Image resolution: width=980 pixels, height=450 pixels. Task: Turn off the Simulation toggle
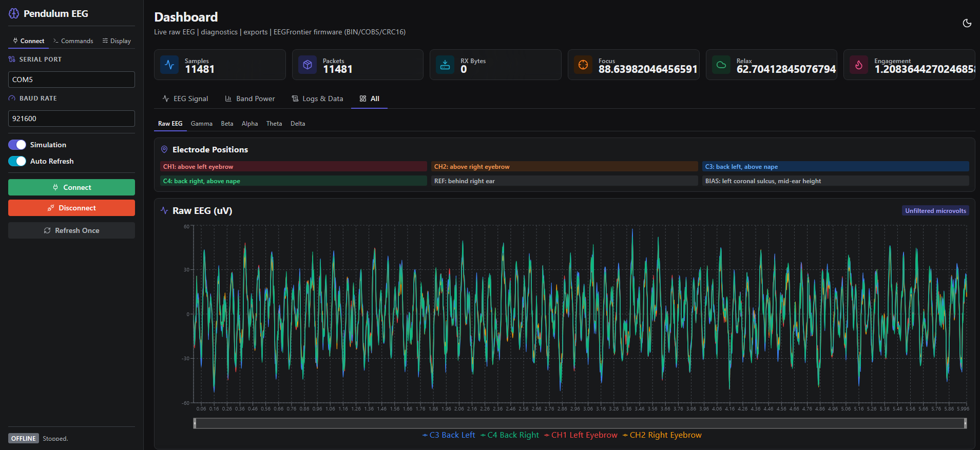pyautogui.click(x=17, y=145)
